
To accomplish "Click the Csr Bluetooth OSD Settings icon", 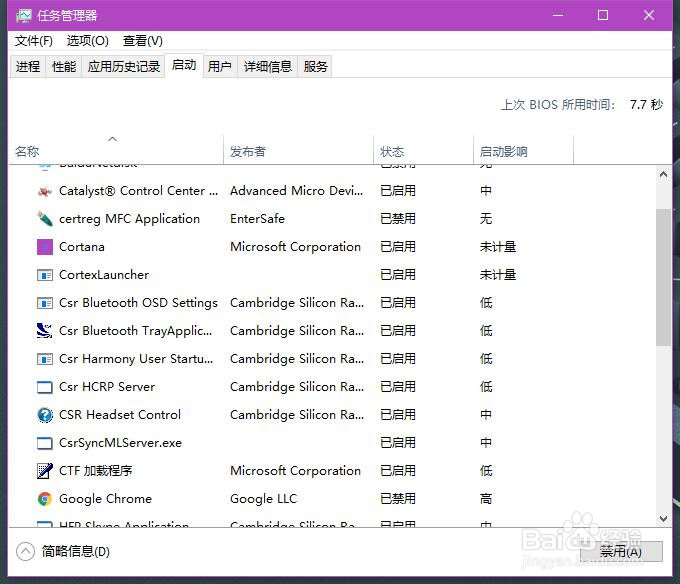I will [x=45, y=303].
